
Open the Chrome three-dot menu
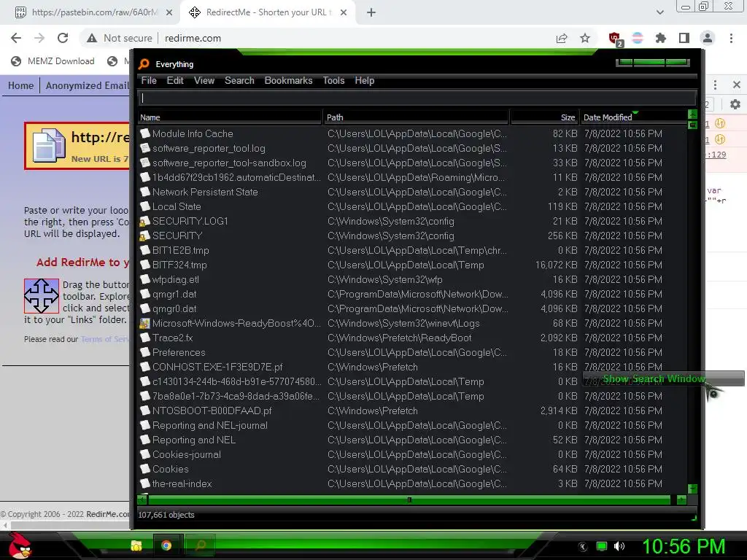click(731, 38)
